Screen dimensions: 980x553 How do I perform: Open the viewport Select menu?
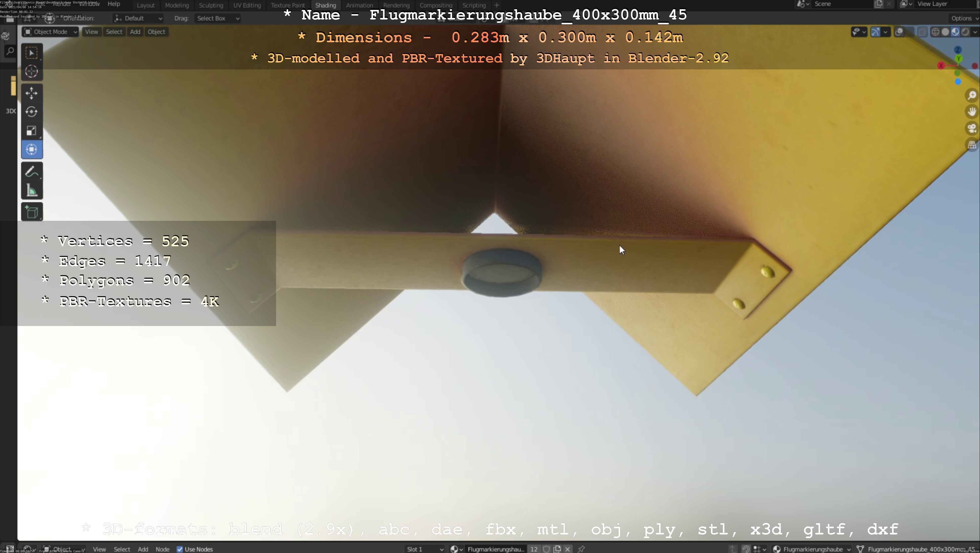[114, 32]
